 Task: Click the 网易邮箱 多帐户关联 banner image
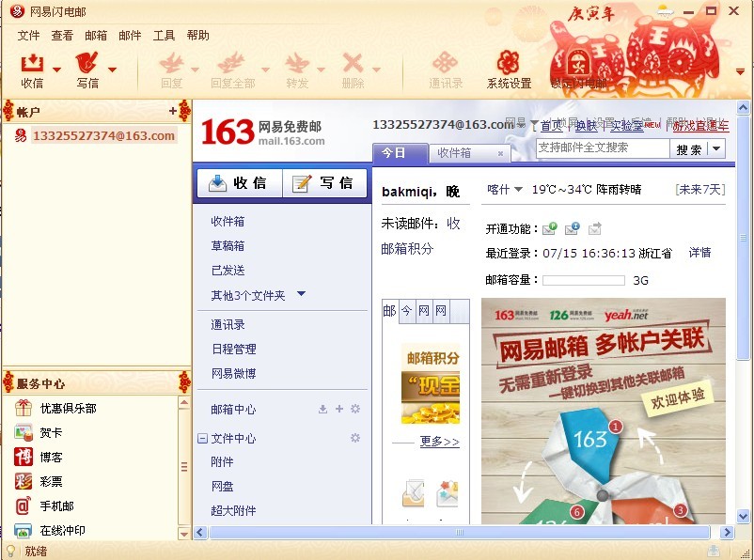[x=604, y=411]
